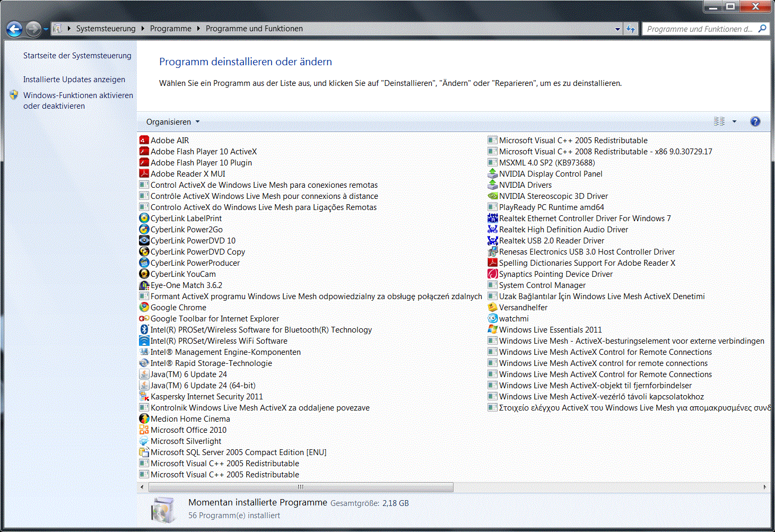Expand the arrow after Systemsteuerung in breadcrumb

(x=143, y=29)
